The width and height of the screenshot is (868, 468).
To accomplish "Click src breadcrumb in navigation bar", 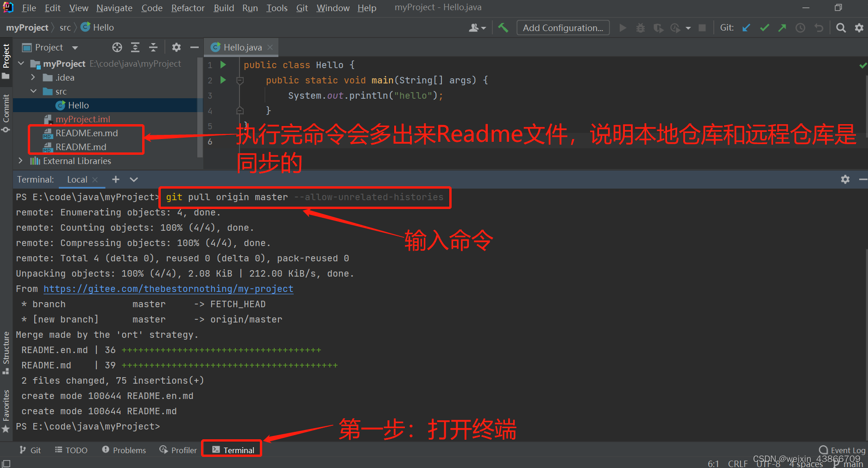I will click(x=65, y=28).
